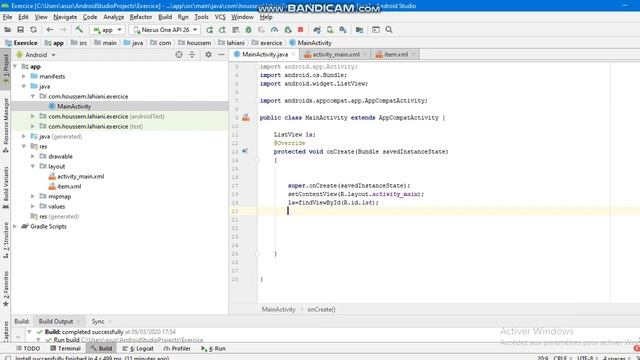Open the Tools menu
640x360 pixels.
coord(201,17)
